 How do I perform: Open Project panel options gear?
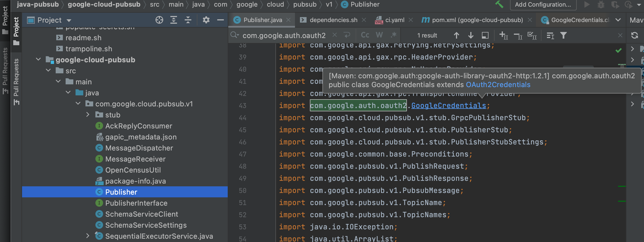tap(206, 20)
